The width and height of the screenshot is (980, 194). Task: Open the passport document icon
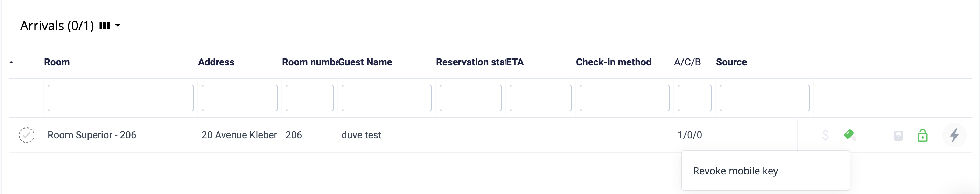pyautogui.click(x=898, y=136)
